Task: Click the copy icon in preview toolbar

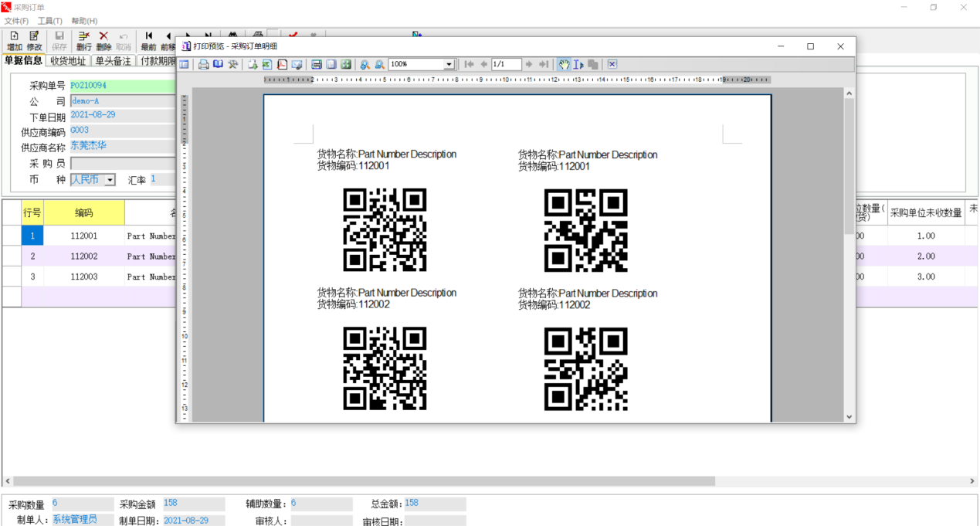Action: (593, 65)
